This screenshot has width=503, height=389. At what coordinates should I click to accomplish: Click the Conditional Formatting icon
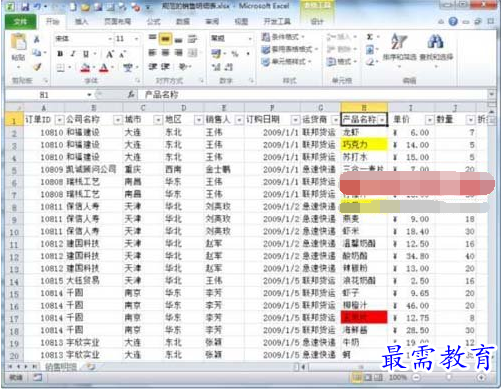(x=266, y=37)
